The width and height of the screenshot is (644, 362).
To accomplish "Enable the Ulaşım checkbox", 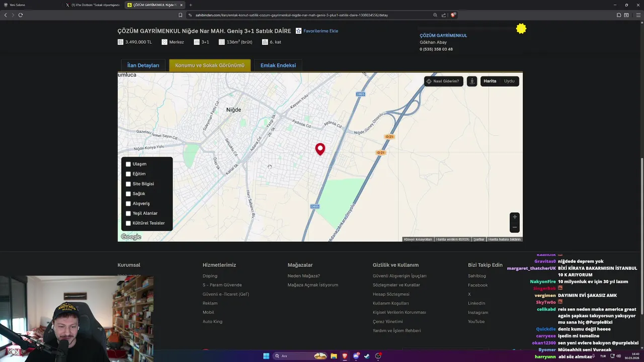I will (x=128, y=164).
